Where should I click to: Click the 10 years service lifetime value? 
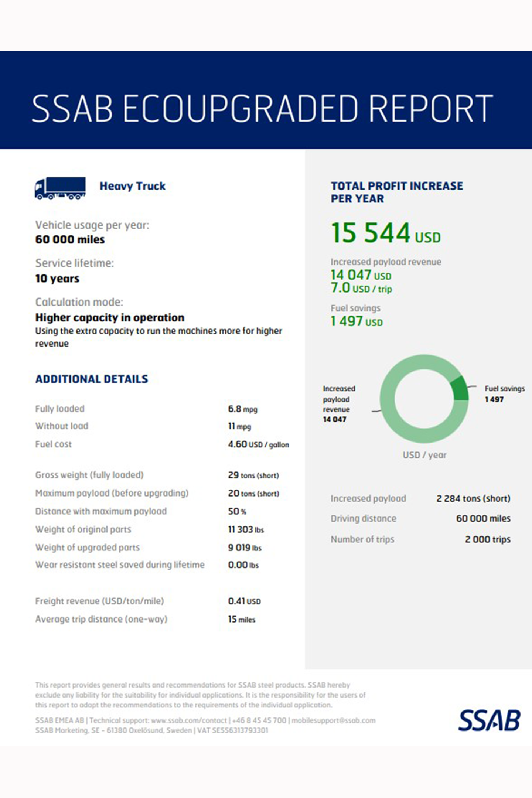coord(57,279)
